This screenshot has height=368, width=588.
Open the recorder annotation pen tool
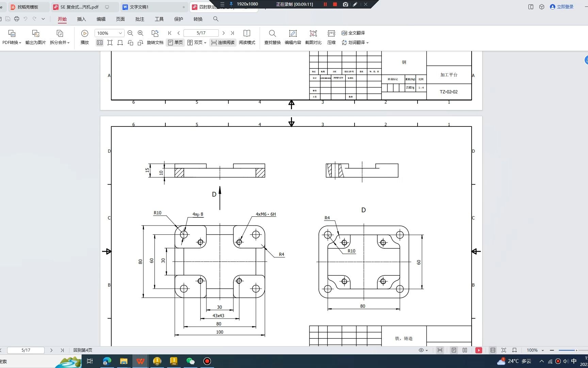(355, 4)
